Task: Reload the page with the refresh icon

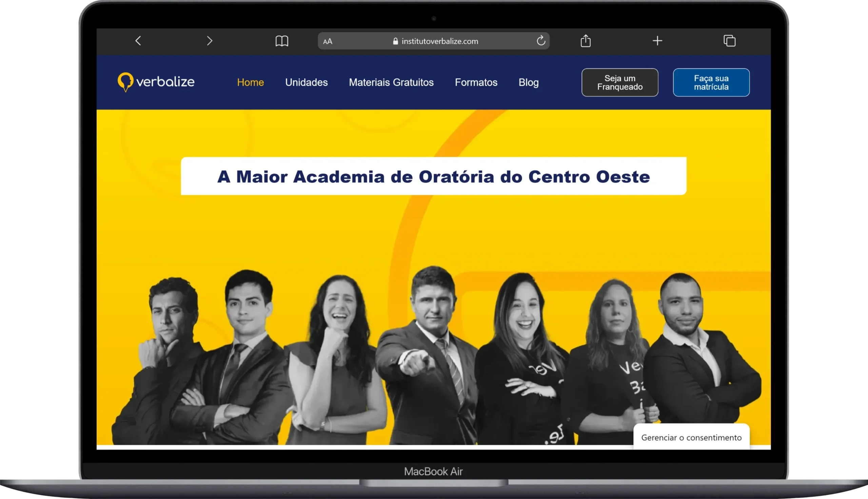Action: [x=541, y=41]
